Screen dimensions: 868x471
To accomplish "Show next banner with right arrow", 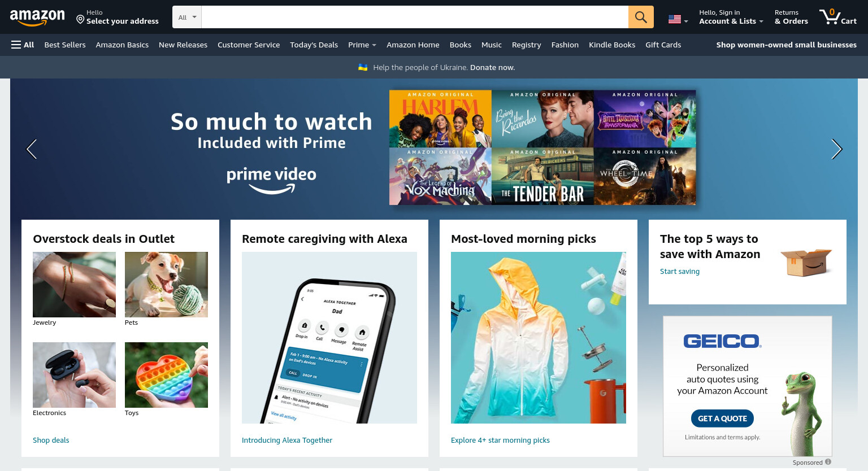I will 837,149.
